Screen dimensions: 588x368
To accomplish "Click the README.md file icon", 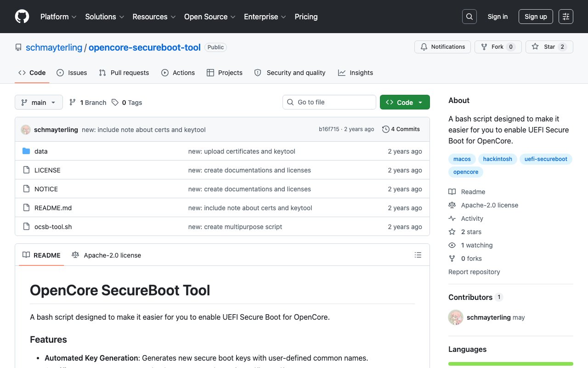I will 26,208.
